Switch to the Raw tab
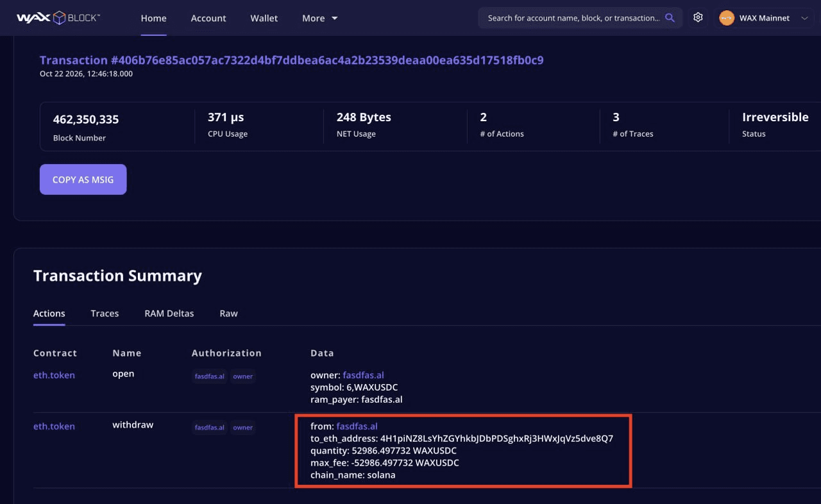Viewport: 821px width, 504px height. pyautogui.click(x=229, y=314)
